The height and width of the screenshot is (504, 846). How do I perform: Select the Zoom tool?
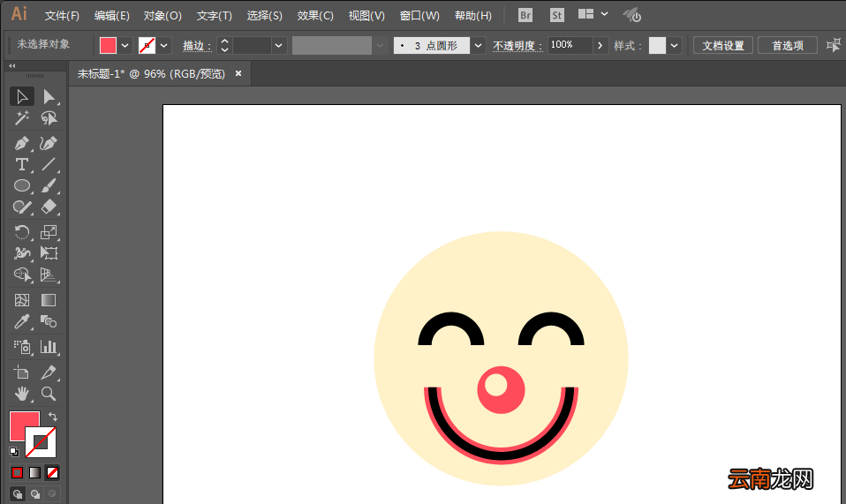click(x=49, y=394)
